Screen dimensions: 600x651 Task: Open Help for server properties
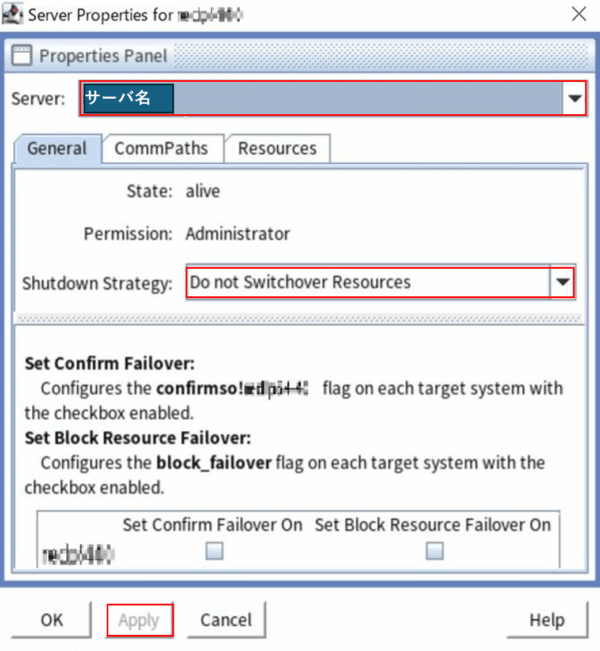547,620
